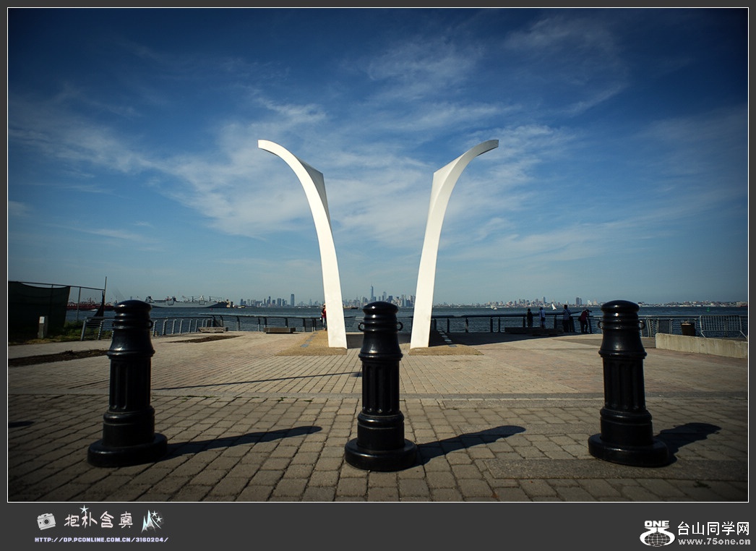Click the metal barricade at far right
Screen dimensions: 756x551
click(x=721, y=326)
